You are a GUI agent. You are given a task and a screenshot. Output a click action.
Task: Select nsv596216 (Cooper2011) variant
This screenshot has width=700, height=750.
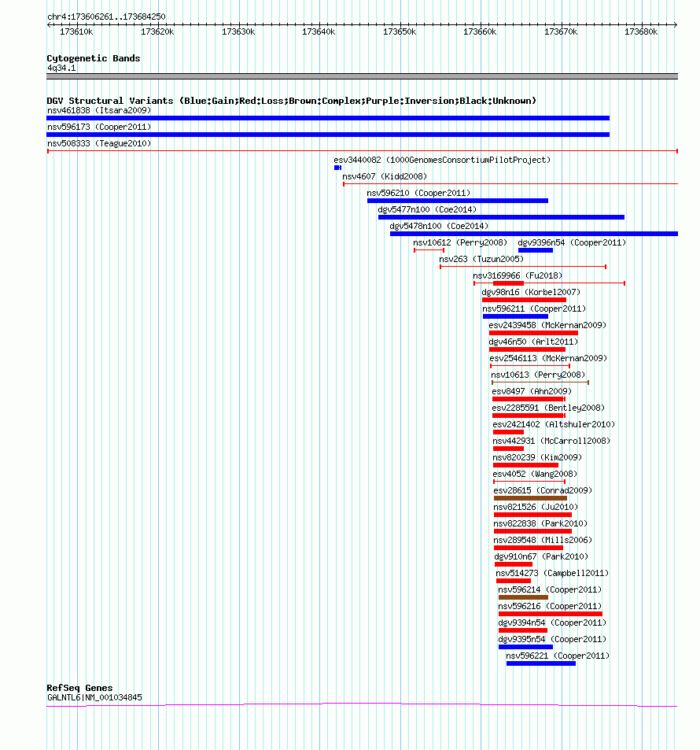(550, 607)
